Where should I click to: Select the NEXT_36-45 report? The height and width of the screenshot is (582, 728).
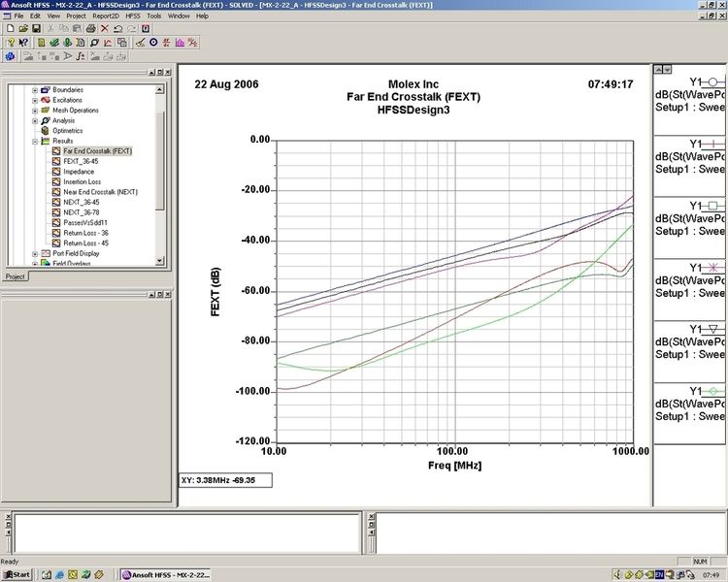click(x=82, y=203)
